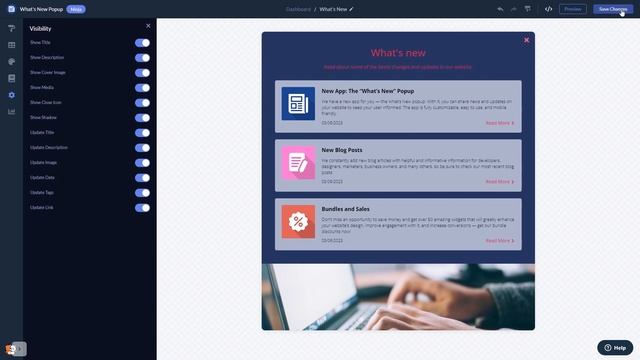Click the orange chat avatar in the bottom-left corner
640x360 pixels.
tap(11, 349)
